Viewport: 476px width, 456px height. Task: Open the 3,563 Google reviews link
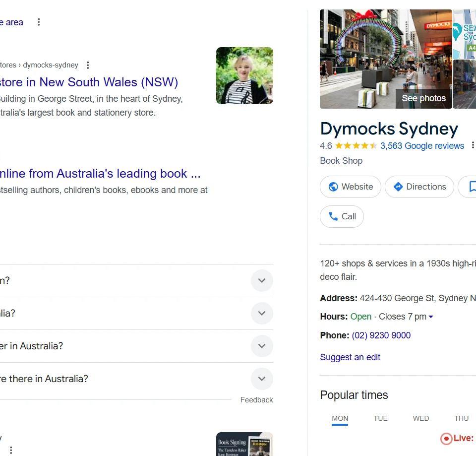422,146
